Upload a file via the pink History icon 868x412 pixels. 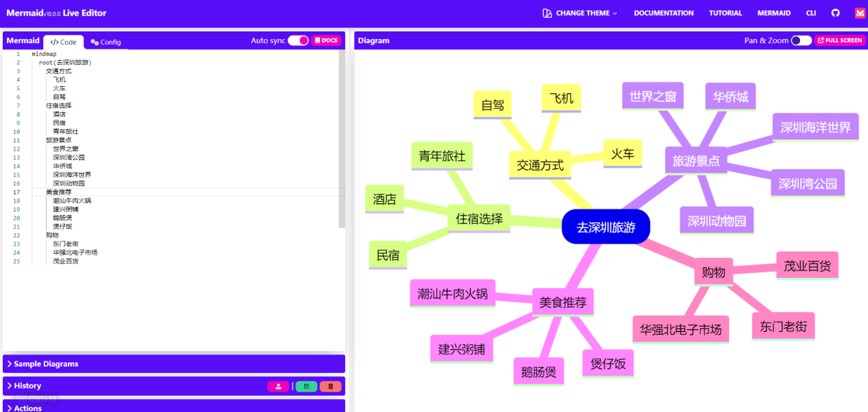[278, 386]
